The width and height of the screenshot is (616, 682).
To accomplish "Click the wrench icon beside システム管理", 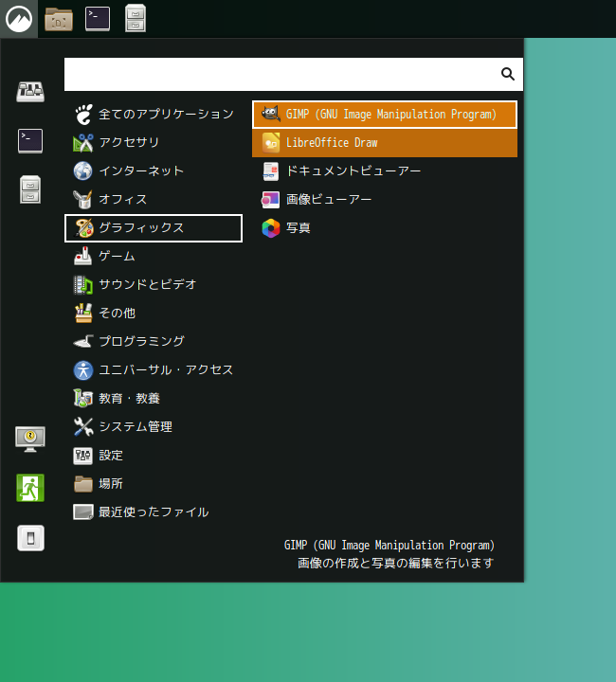I will click(x=82, y=426).
